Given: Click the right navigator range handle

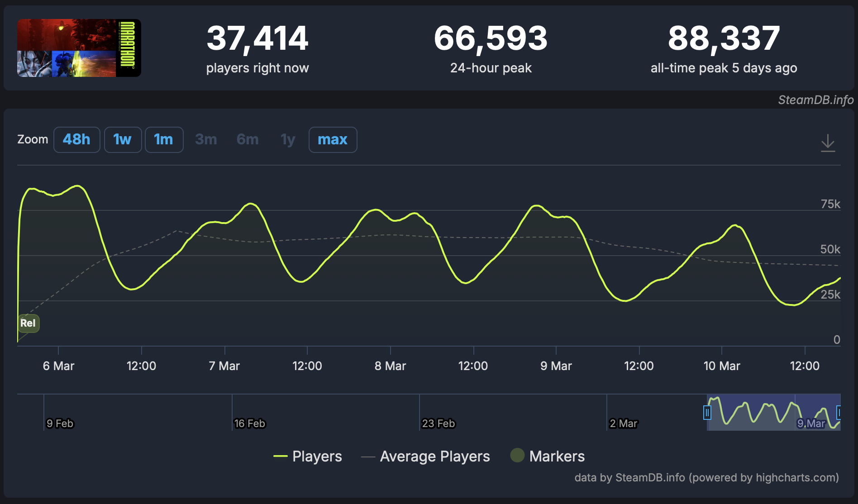Looking at the screenshot, I should click(839, 413).
